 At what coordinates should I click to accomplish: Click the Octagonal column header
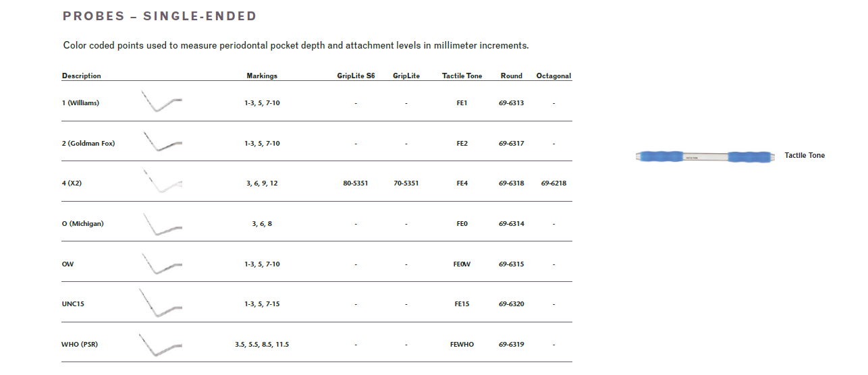553,76
